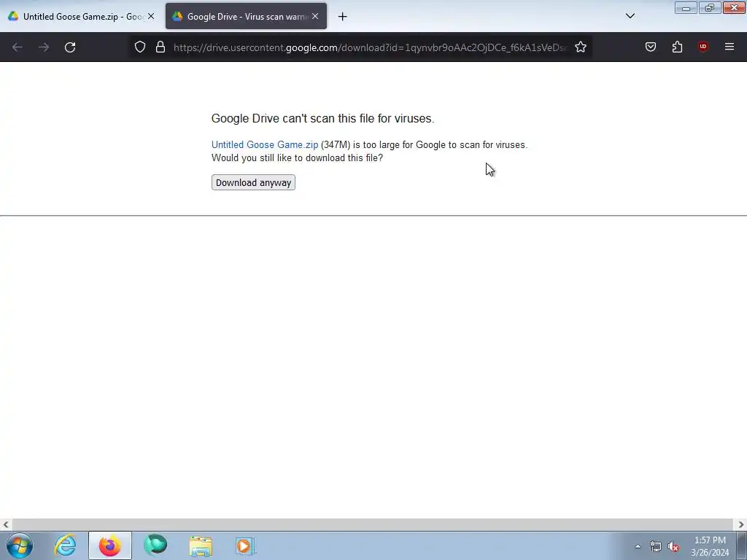Click the horizontal scrollbar right arrow
Screen dimensions: 747x560
point(741,525)
